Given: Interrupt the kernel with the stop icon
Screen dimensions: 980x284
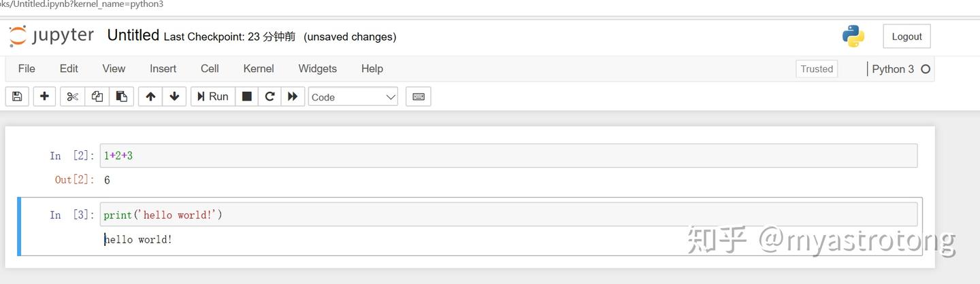Looking at the screenshot, I should [247, 96].
